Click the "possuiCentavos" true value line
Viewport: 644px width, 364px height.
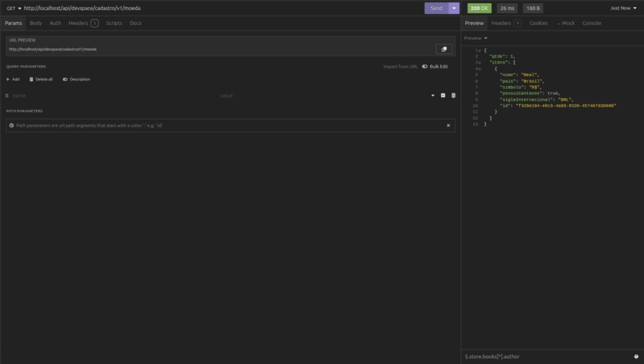[530, 94]
